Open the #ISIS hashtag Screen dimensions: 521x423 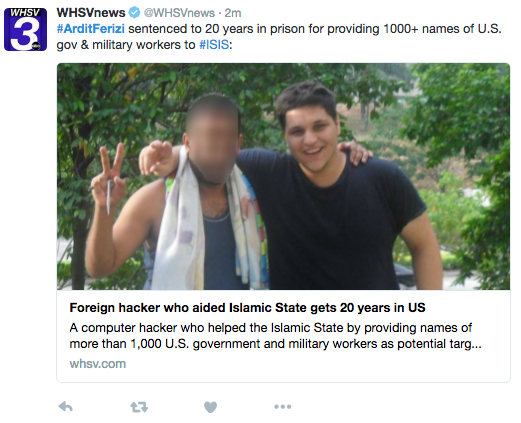pyautogui.click(x=214, y=45)
